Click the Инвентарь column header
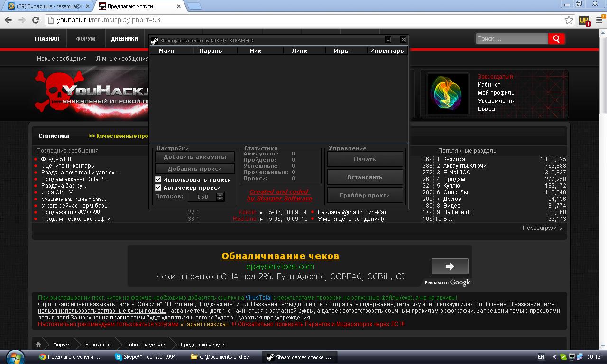607x364 pixels. tap(387, 51)
